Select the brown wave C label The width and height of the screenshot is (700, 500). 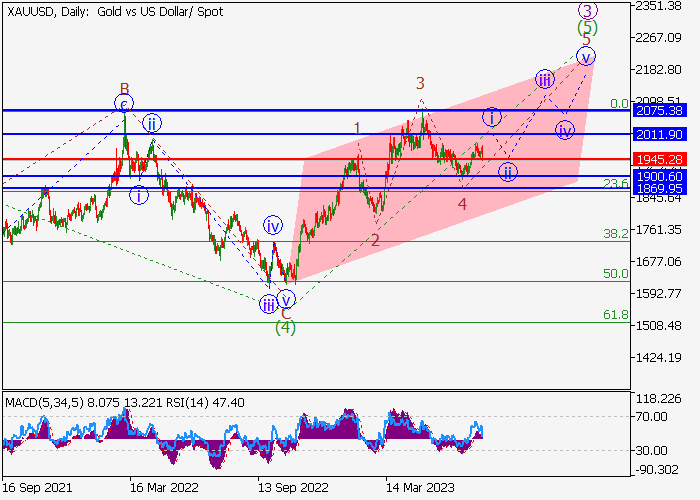[x=286, y=314]
